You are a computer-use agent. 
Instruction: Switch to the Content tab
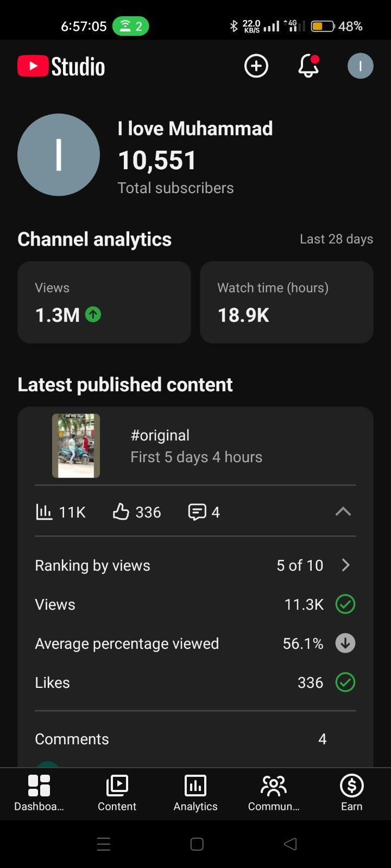point(117,793)
